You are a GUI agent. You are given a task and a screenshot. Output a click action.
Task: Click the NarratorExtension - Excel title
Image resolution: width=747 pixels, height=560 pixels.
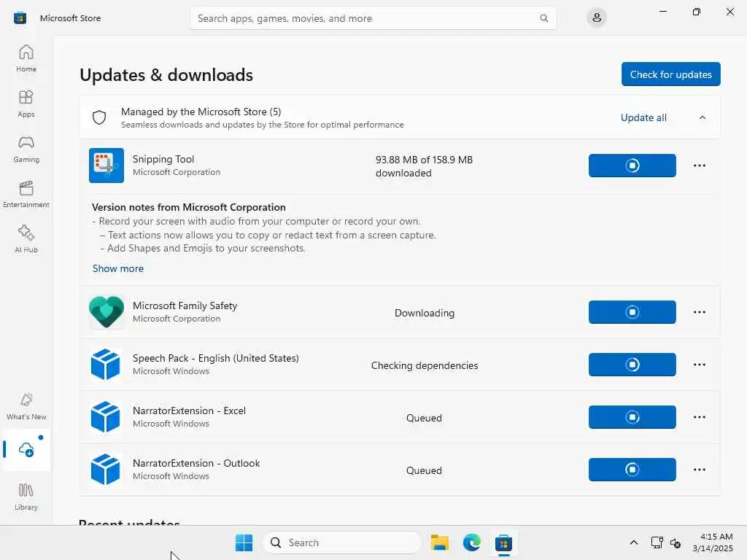tap(189, 411)
